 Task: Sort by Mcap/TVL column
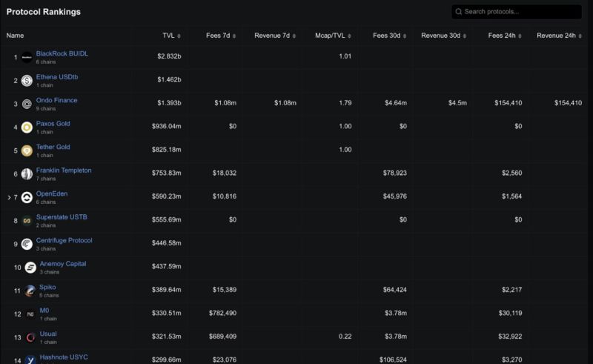pyautogui.click(x=333, y=36)
